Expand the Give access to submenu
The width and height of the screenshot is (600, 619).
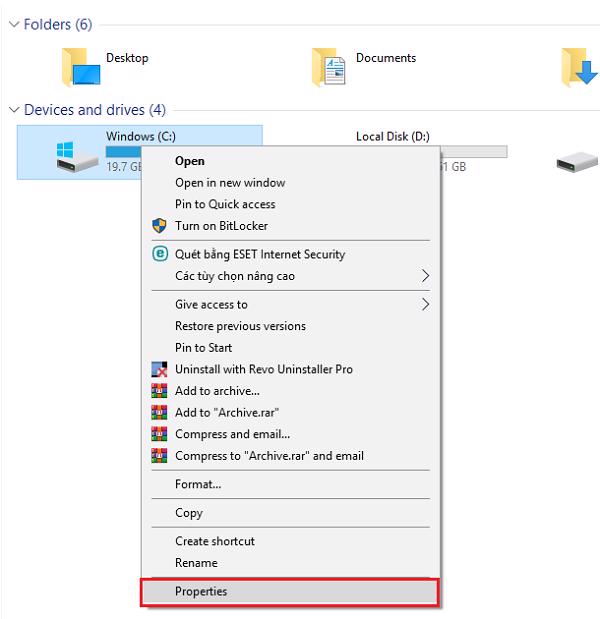tap(425, 304)
